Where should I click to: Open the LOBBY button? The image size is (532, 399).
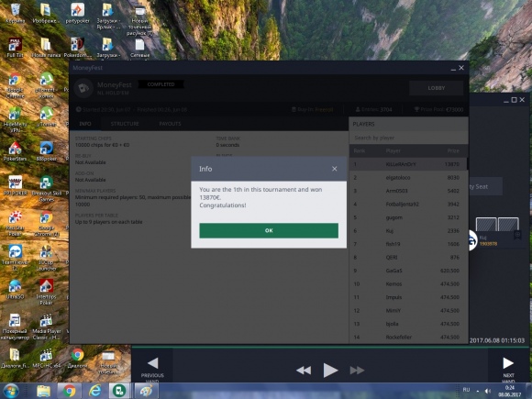point(436,88)
